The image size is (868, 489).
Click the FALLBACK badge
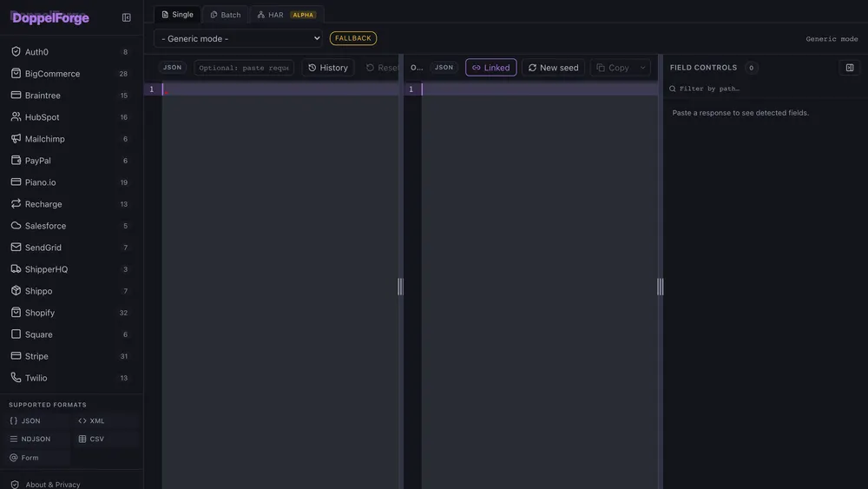pyautogui.click(x=353, y=38)
